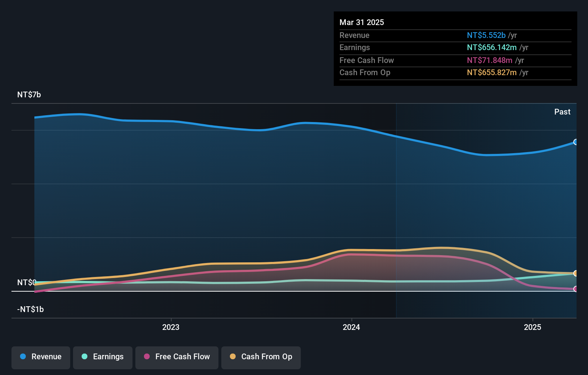Click the NT$655.827m cash from op value
The width and height of the screenshot is (588, 375).
point(492,72)
